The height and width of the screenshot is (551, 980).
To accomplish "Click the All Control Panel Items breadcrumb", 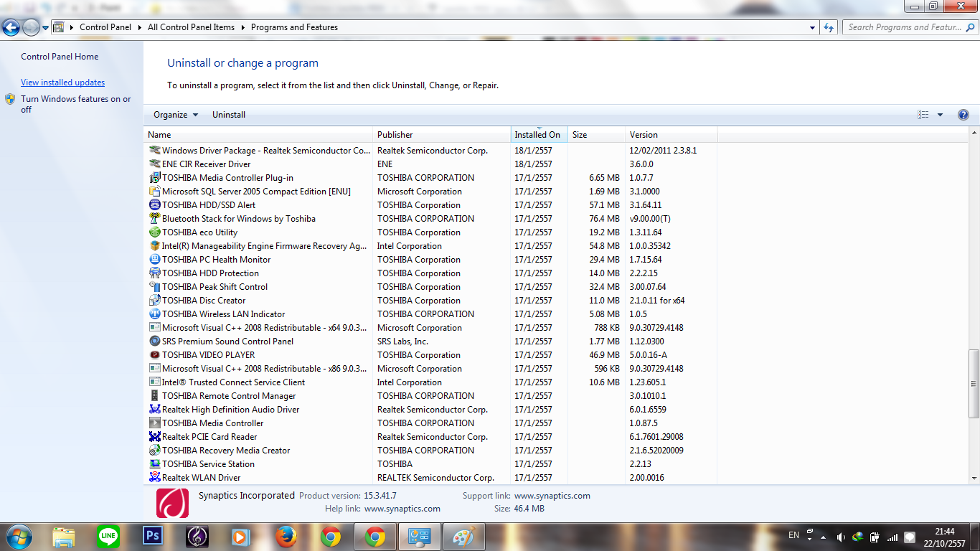I will pyautogui.click(x=191, y=27).
